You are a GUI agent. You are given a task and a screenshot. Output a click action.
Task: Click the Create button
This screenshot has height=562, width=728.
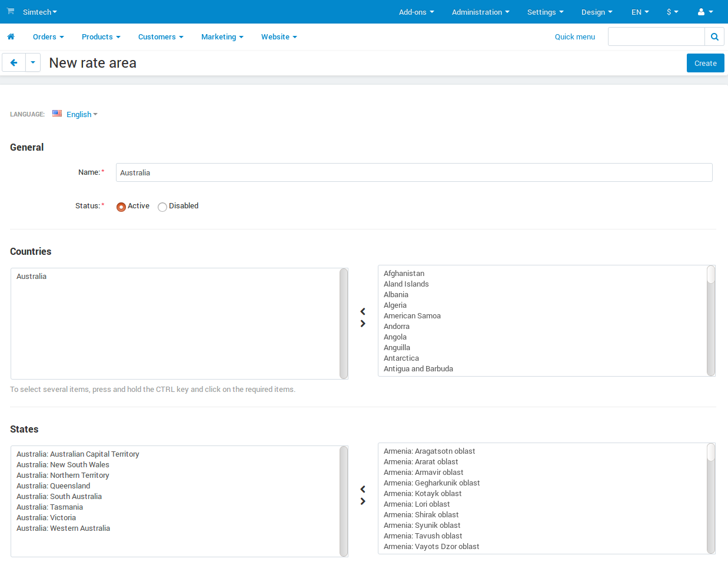pos(706,63)
